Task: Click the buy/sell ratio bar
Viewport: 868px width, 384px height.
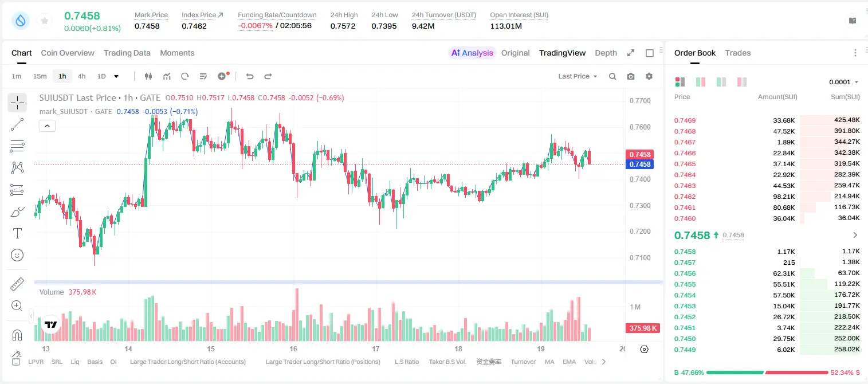Action: coord(767,373)
